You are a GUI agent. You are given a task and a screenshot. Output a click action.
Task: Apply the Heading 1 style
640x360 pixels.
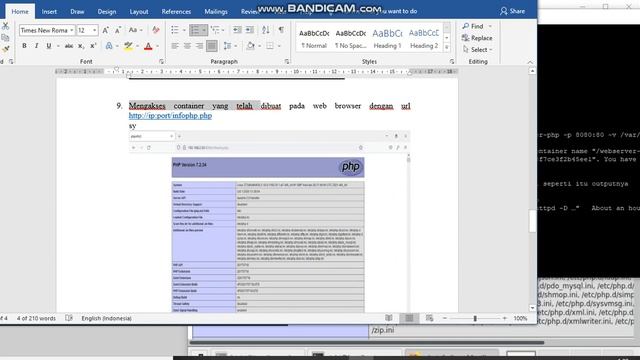click(x=387, y=39)
